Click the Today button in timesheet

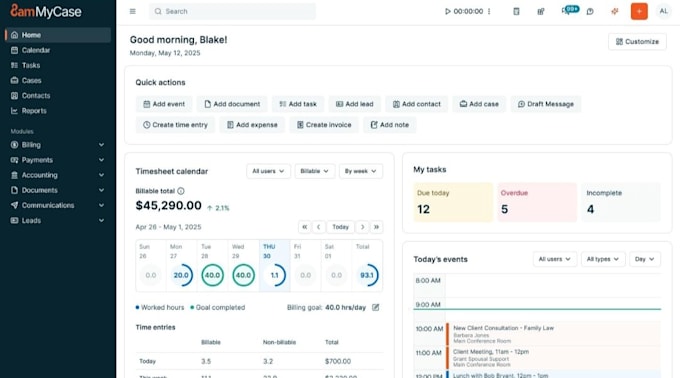click(x=340, y=227)
